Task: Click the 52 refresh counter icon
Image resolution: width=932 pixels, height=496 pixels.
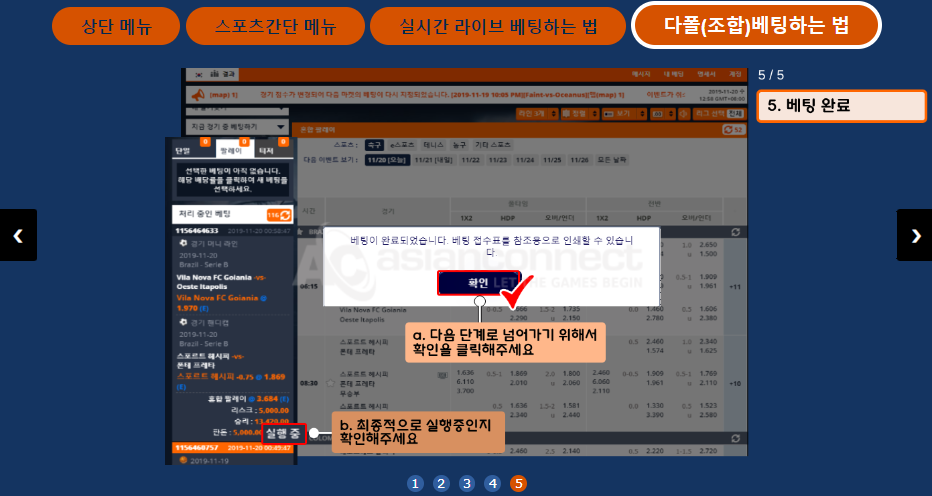Action: coord(733,129)
